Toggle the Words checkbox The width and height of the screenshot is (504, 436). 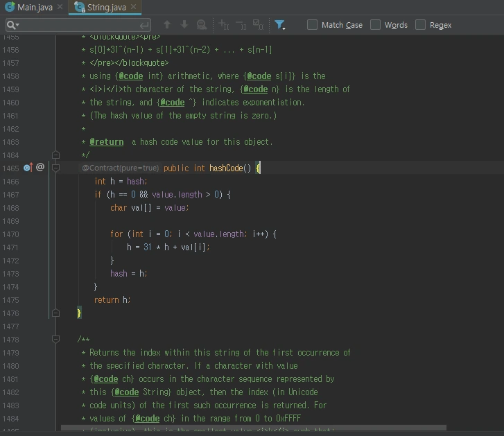(375, 25)
